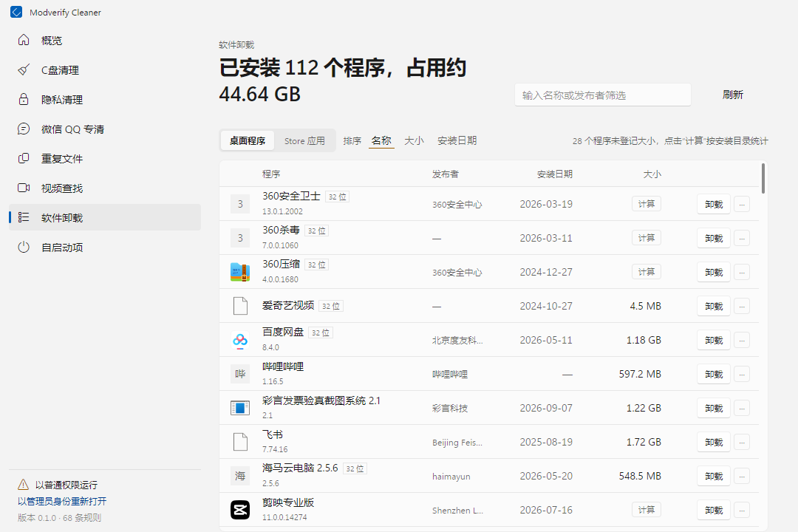This screenshot has width=798, height=532.
Task: Calculate size for 剪映专业版 via 计算
Action: click(647, 510)
